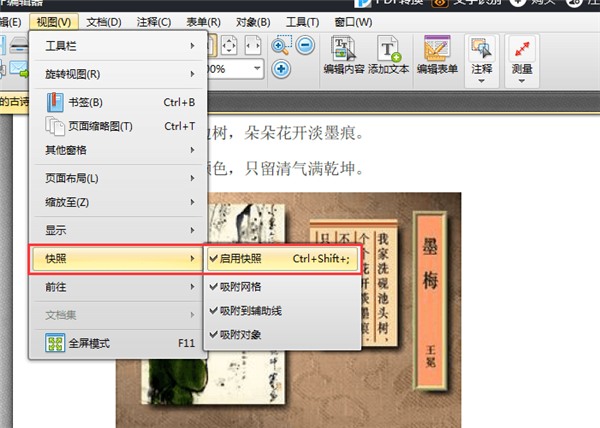The image size is (600, 428).
Task: Expand the Go To (前往) submenu
Action: pyautogui.click(x=120, y=286)
